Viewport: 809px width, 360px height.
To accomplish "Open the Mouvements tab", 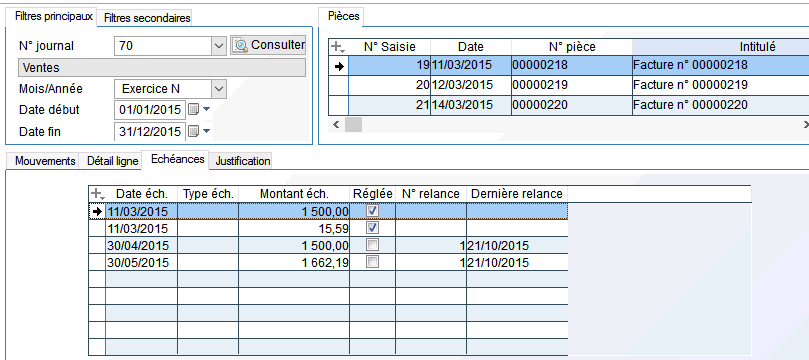I will click(x=45, y=161).
